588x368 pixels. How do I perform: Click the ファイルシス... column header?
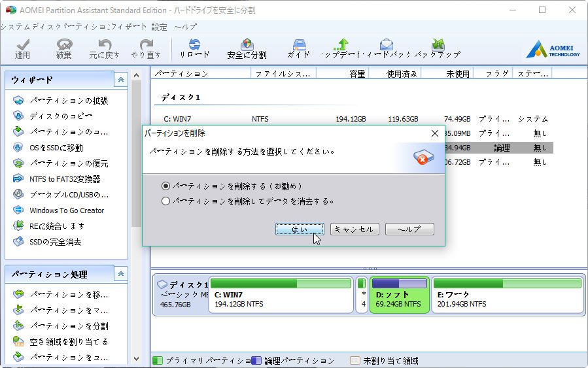click(283, 74)
